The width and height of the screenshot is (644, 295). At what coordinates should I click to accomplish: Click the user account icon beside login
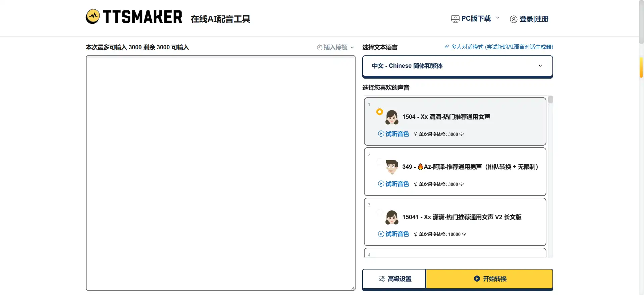[514, 19]
